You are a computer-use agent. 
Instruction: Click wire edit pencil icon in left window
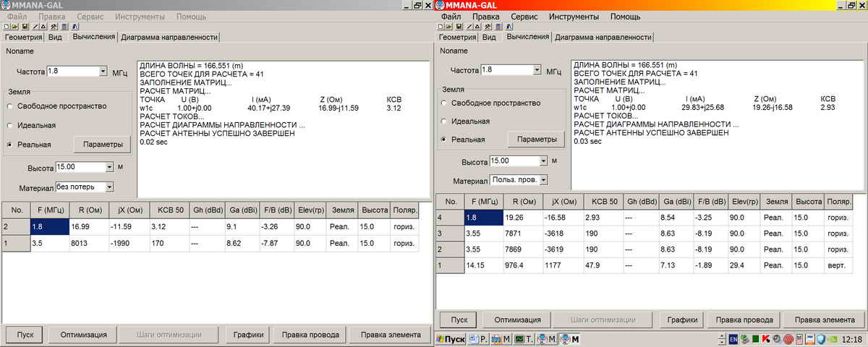35,26
